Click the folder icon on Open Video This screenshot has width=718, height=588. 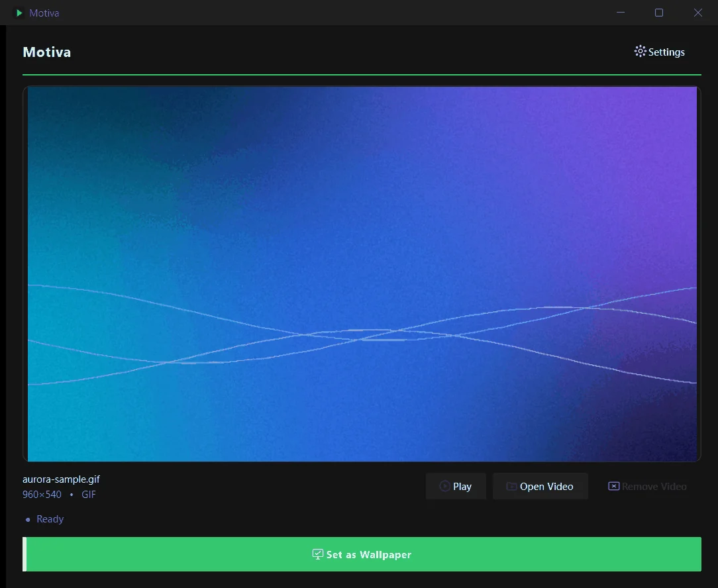click(511, 486)
